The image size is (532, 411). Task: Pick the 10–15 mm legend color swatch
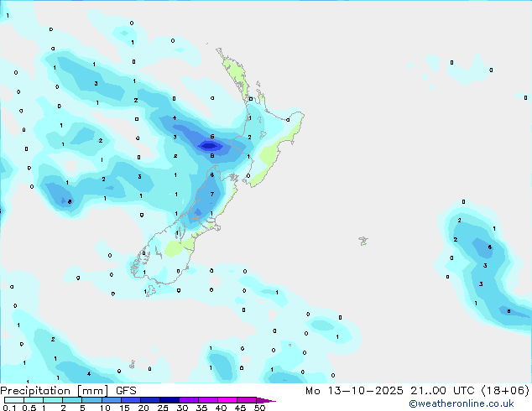112,400
